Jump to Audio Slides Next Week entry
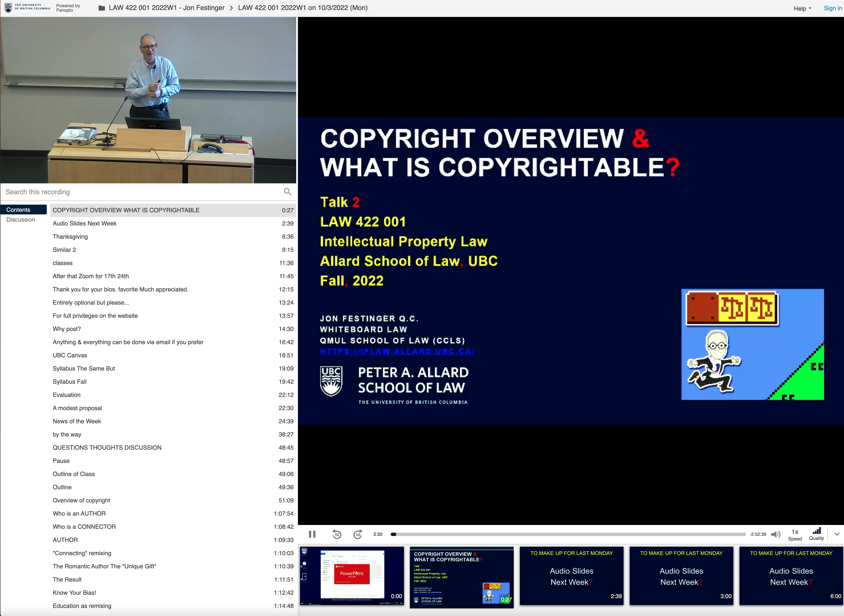844x616 pixels. 173,223
